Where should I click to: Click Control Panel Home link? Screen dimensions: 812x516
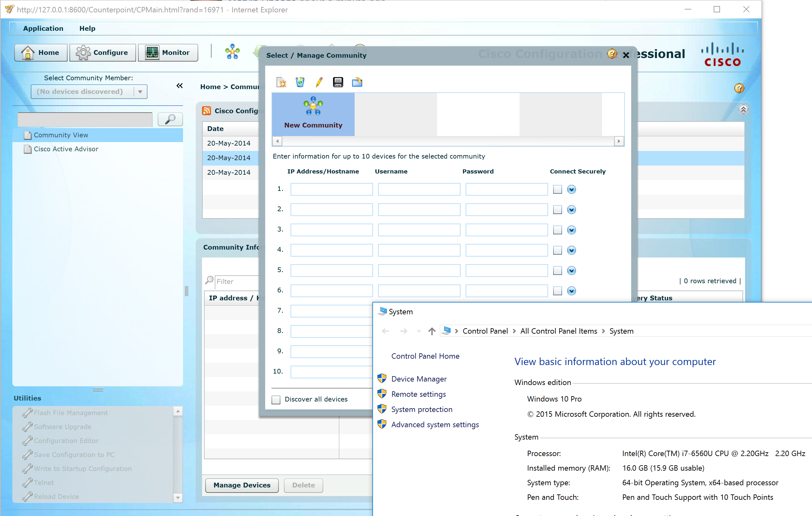pyautogui.click(x=425, y=356)
